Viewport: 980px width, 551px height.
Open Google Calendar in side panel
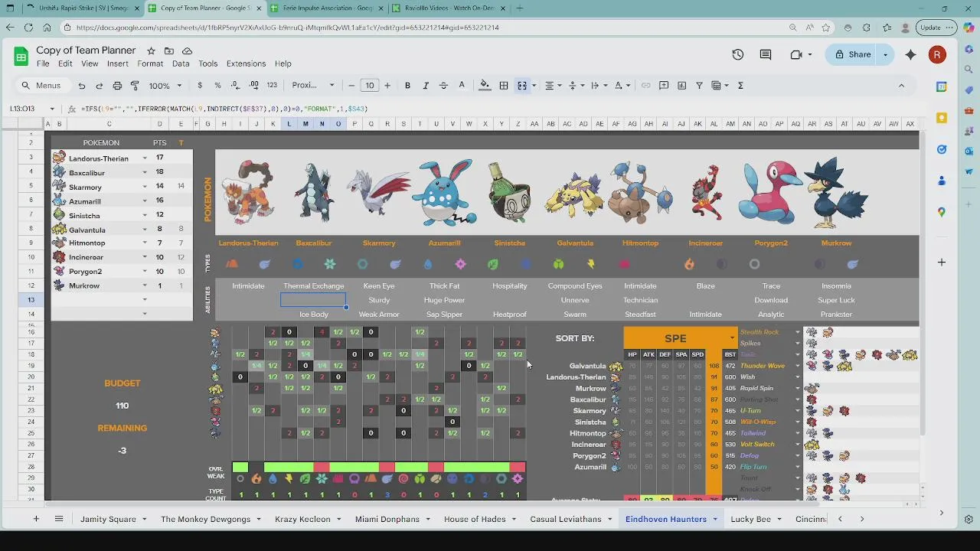click(x=942, y=86)
